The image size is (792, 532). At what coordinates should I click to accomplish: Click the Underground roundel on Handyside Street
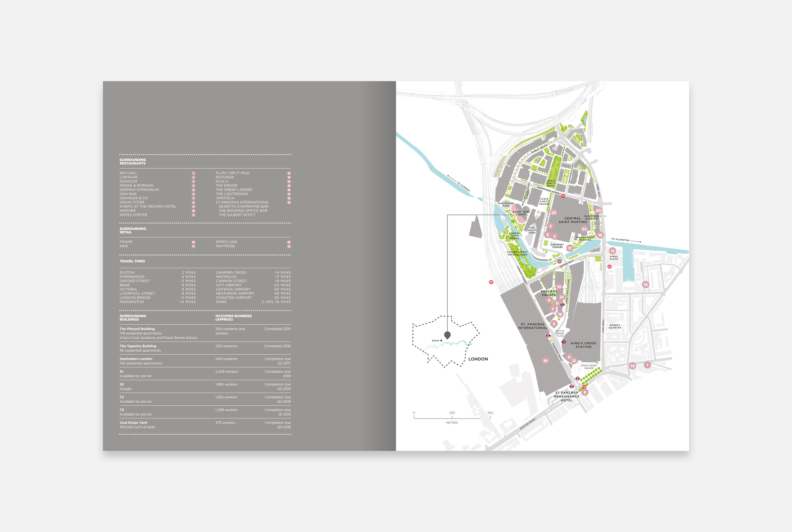click(x=563, y=196)
